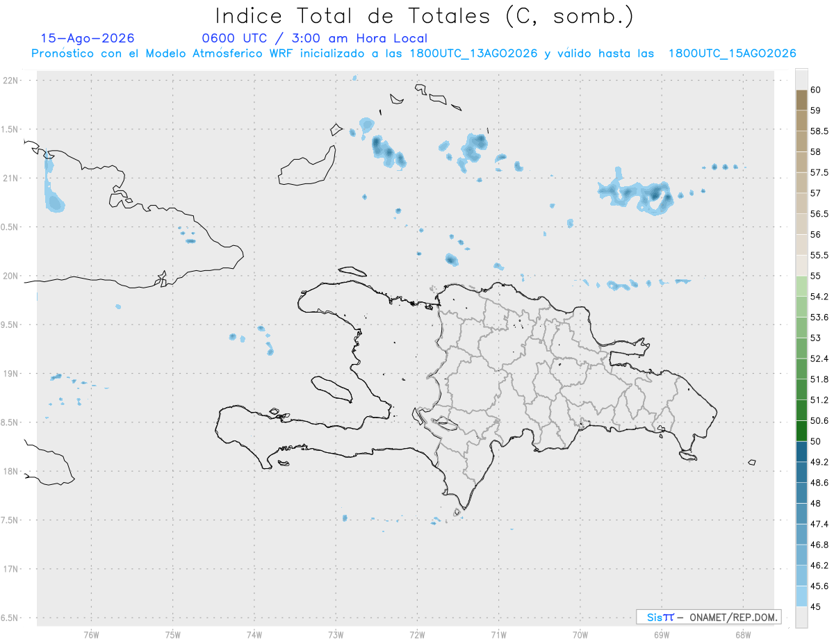Click the colorbar value label 50.6
Screen dimensions: 834x644
819,420
